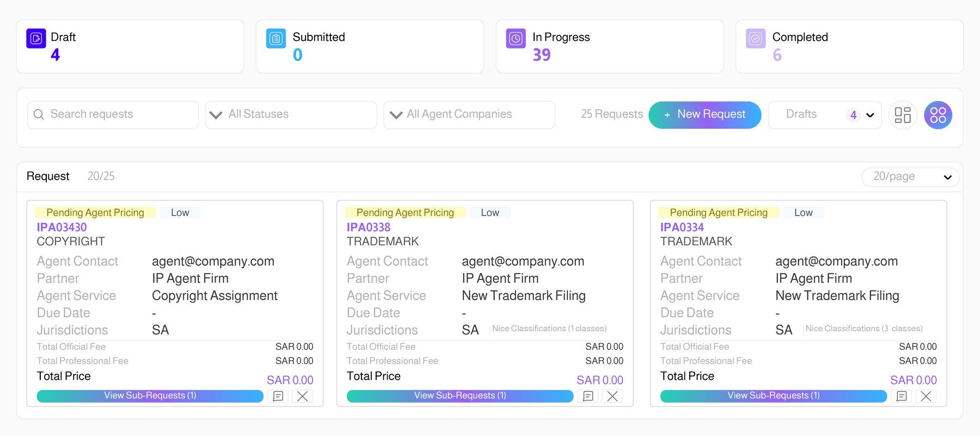This screenshot has width=980, height=436.
Task: Focus the Search requests field
Action: (x=113, y=115)
